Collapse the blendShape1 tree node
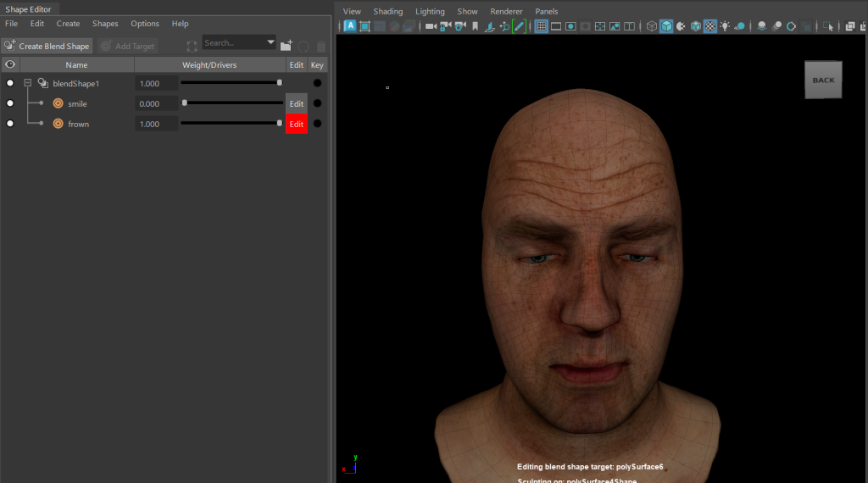 (x=27, y=83)
